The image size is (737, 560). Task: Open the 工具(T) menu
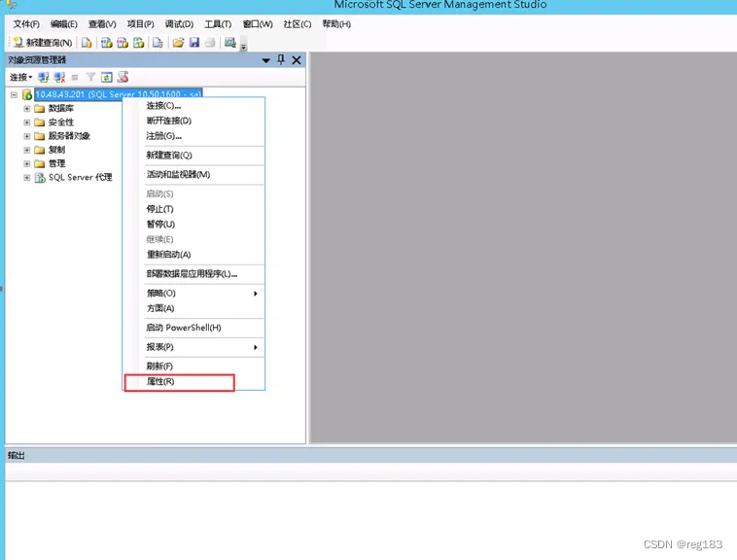[218, 24]
